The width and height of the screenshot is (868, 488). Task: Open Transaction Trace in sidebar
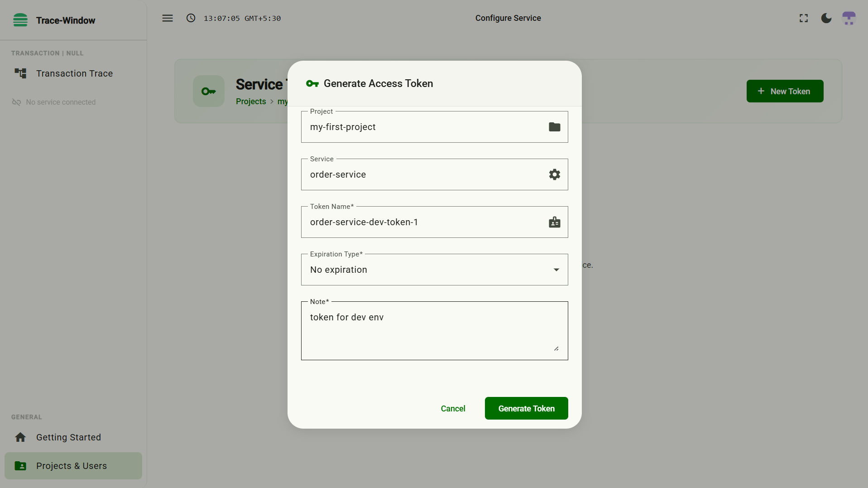73,73
